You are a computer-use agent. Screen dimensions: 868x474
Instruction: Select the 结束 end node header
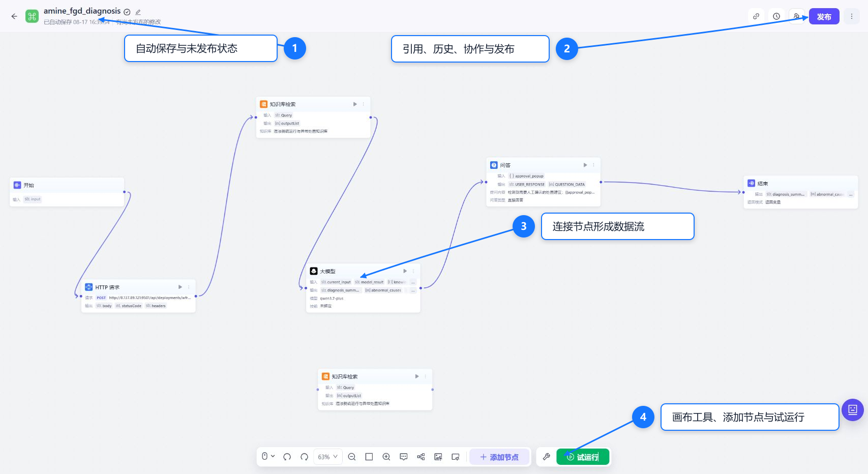tap(800, 183)
